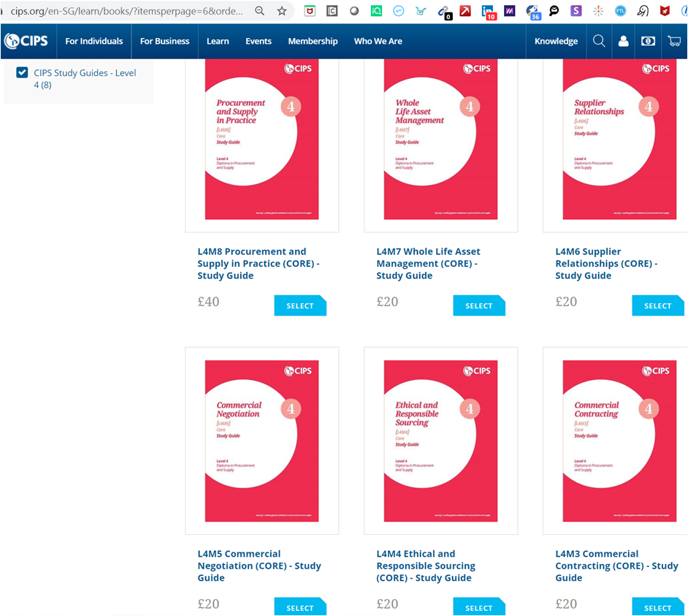
Task: Bookmark this page with the star icon
Action: (x=282, y=11)
